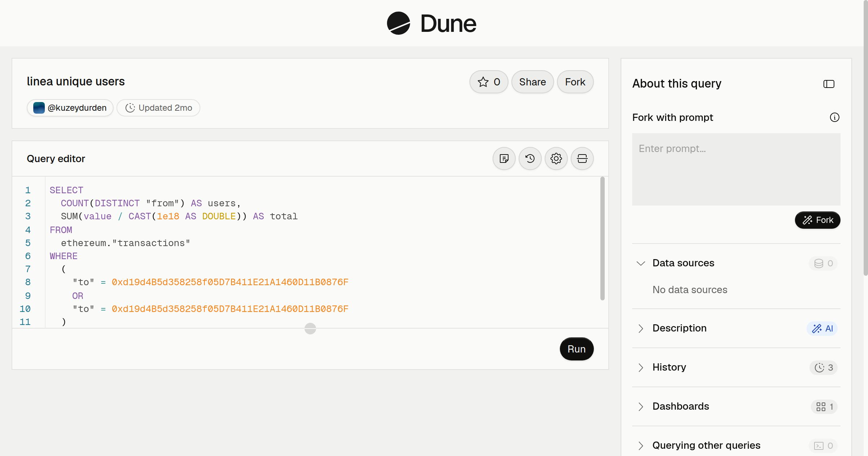Click the History count badge showing 3
This screenshot has width=868, height=456.
click(x=824, y=367)
